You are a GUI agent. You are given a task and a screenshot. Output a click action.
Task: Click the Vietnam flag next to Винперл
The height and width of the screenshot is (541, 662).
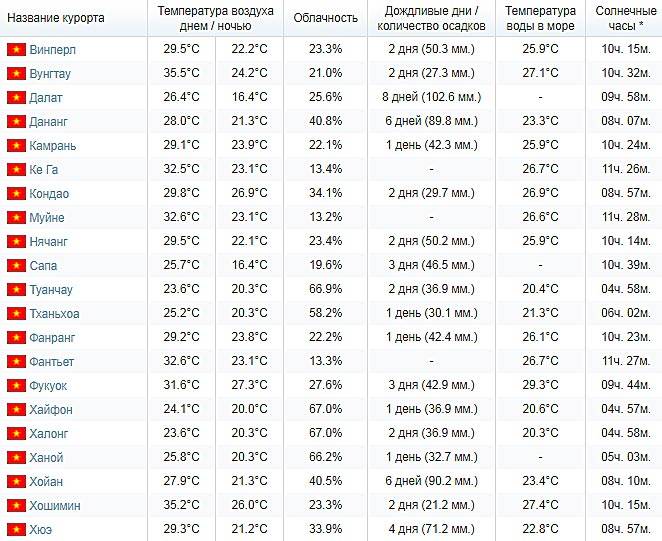(x=16, y=50)
